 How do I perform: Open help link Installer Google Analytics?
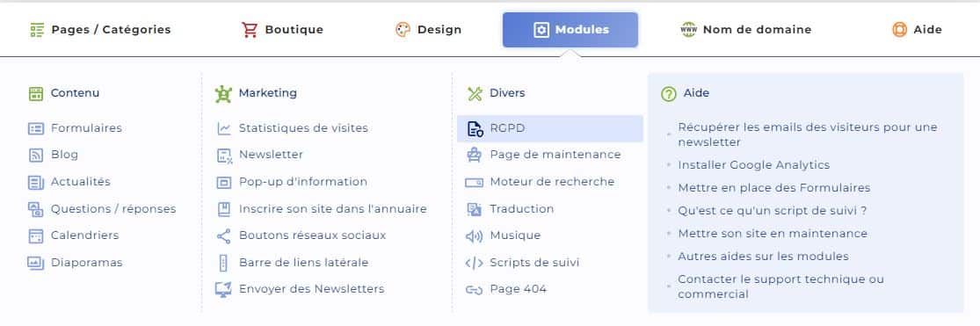[754, 165]
